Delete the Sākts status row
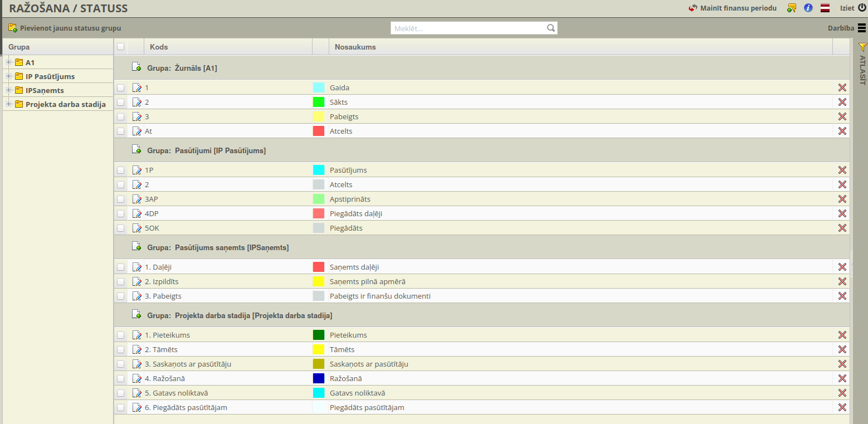 click(842, 102)
